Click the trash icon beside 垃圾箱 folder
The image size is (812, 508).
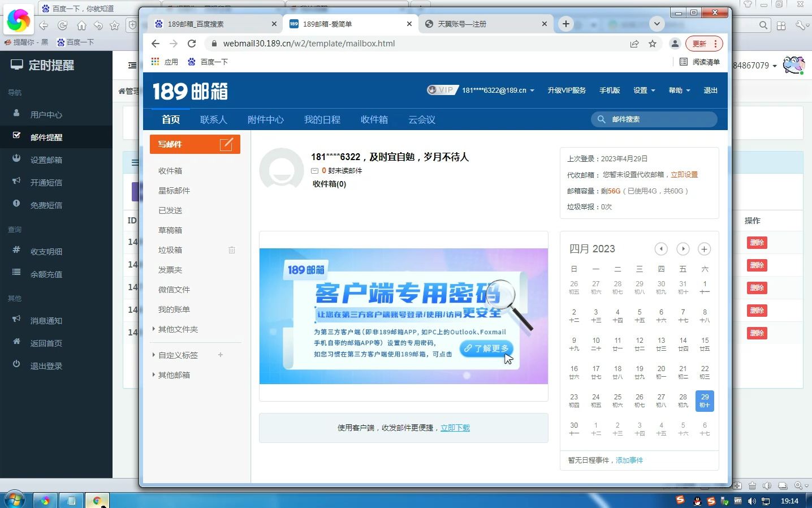[x=232, y=250]
